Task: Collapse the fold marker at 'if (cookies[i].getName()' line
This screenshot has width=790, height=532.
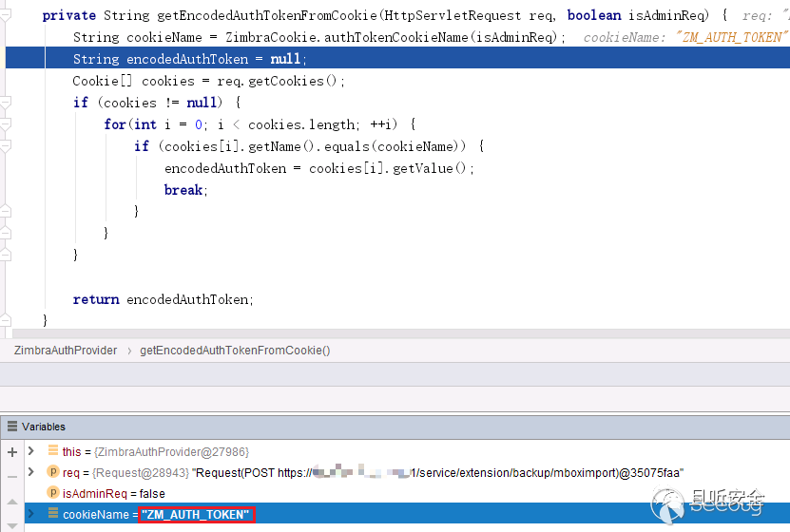Action: (x=6, y=146)
